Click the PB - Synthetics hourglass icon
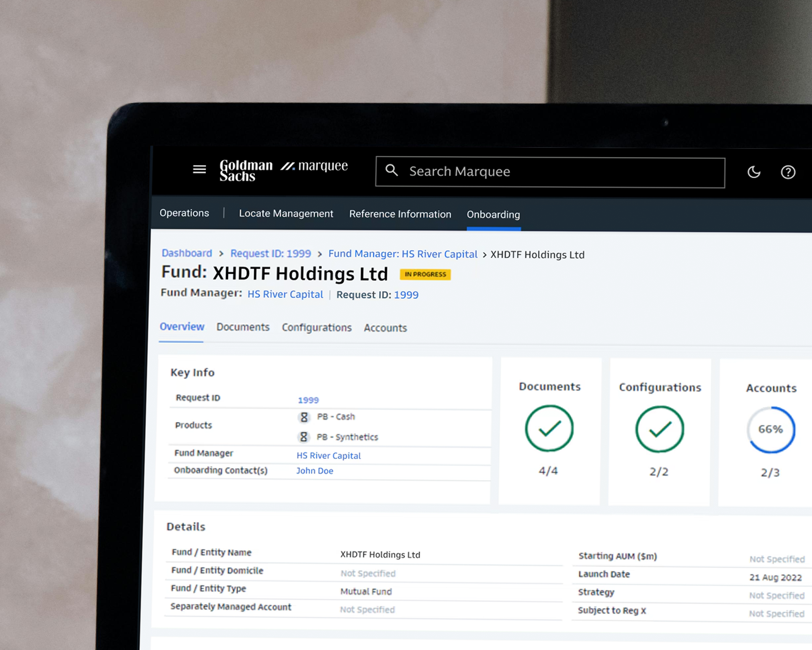The width and height of the screenshot is (812, 650). coord(304,437)
